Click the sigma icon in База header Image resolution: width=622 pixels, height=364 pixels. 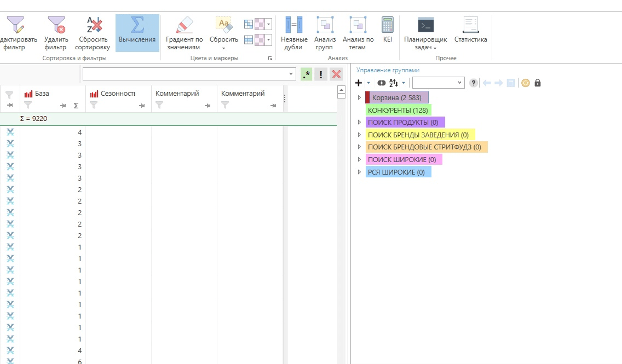(76, 106)
